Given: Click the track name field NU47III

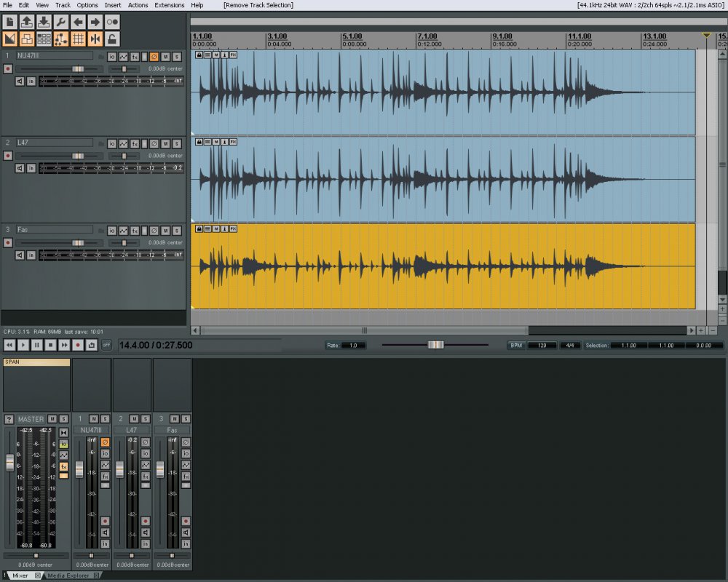Looking at the screenshot, I should pyautogui.click(x=54, y=56).
